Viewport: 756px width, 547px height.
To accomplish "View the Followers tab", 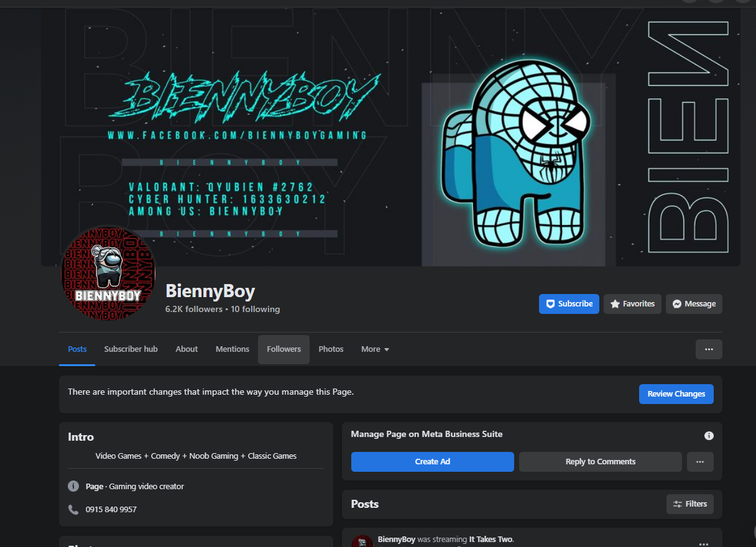I will (283, 349).
